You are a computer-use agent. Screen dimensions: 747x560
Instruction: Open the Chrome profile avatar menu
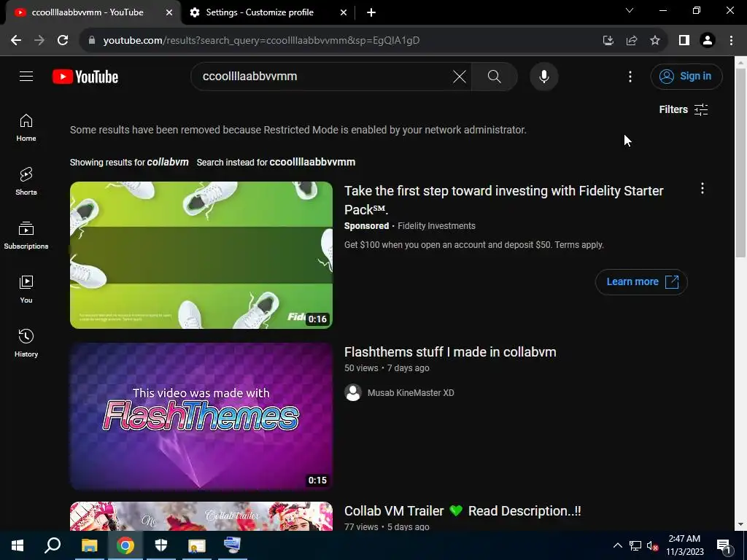click(x=708, y=41)
